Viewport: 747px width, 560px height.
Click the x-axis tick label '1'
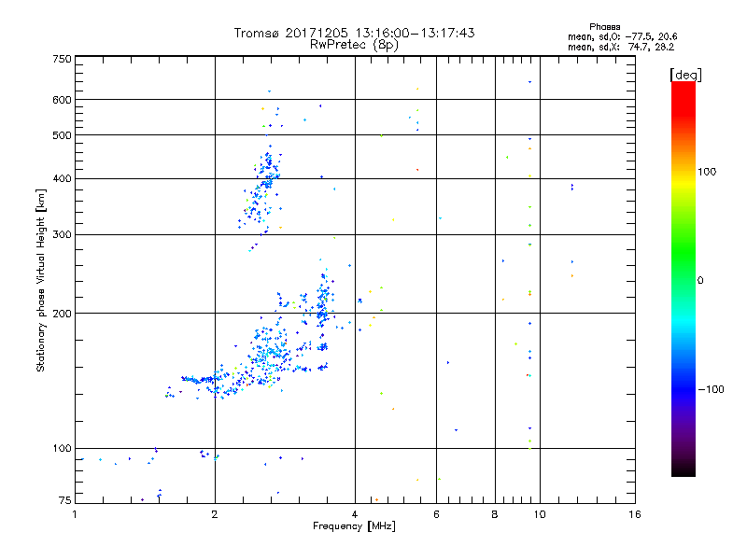pos(75,514)
